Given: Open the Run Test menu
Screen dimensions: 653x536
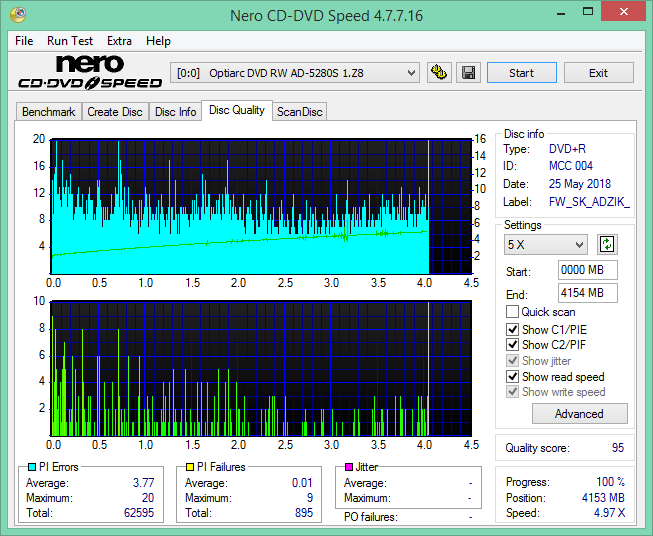Looking at the screenshot, I should click(x=70, y=41).
